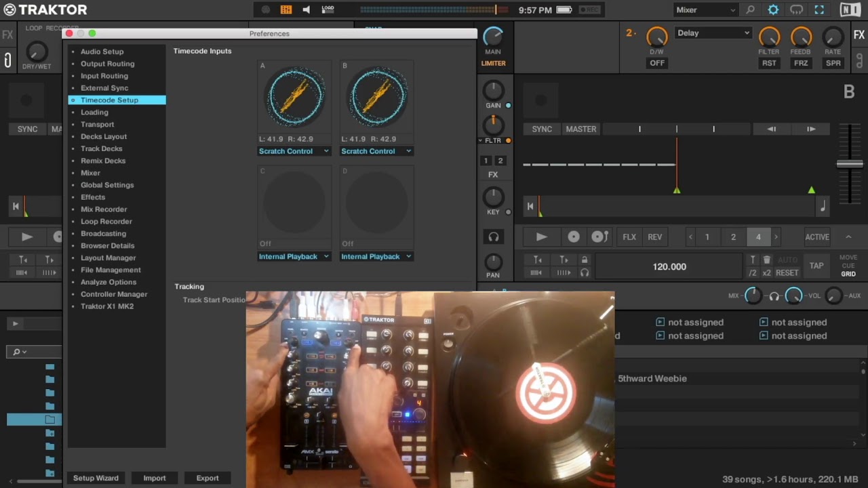This screenshot has width=868, height=488.
Task: Select Controller Manager preferences
Action: click(114, 294)
